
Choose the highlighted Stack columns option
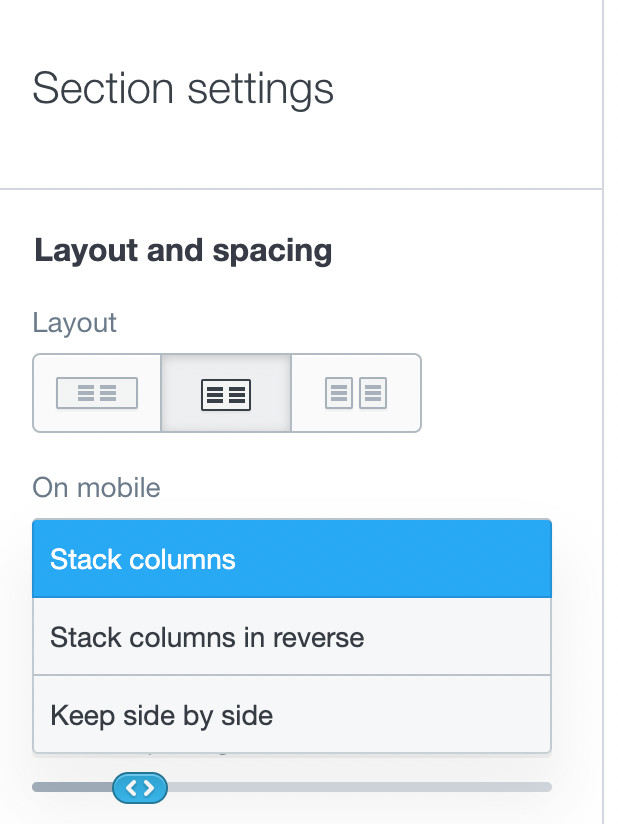(292, 559)
